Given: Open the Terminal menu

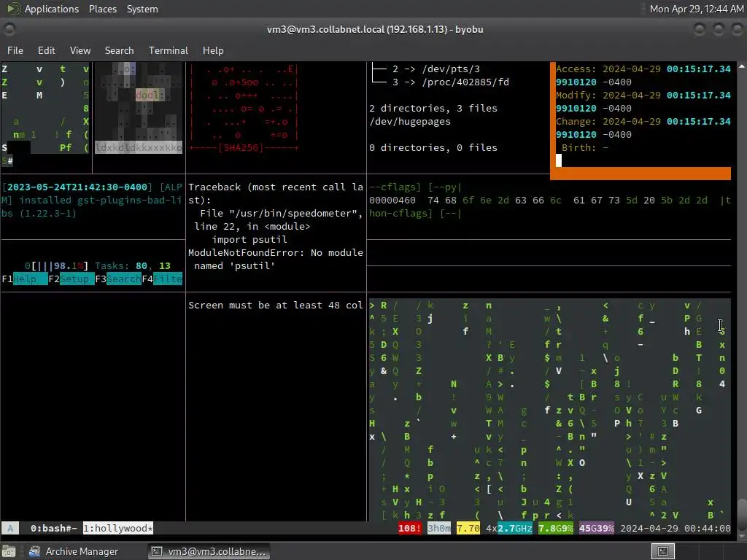Looking at the screenshot, I should (x=169, y=50).
